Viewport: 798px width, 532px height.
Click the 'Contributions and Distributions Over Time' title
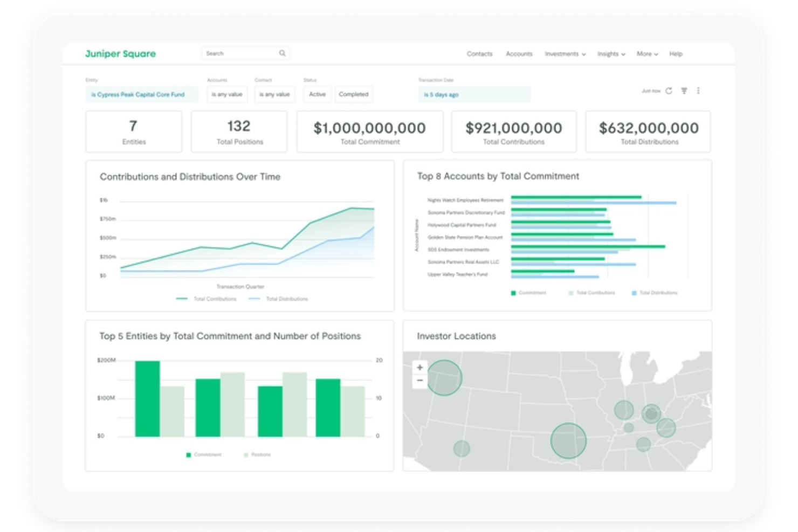point(190,177)
